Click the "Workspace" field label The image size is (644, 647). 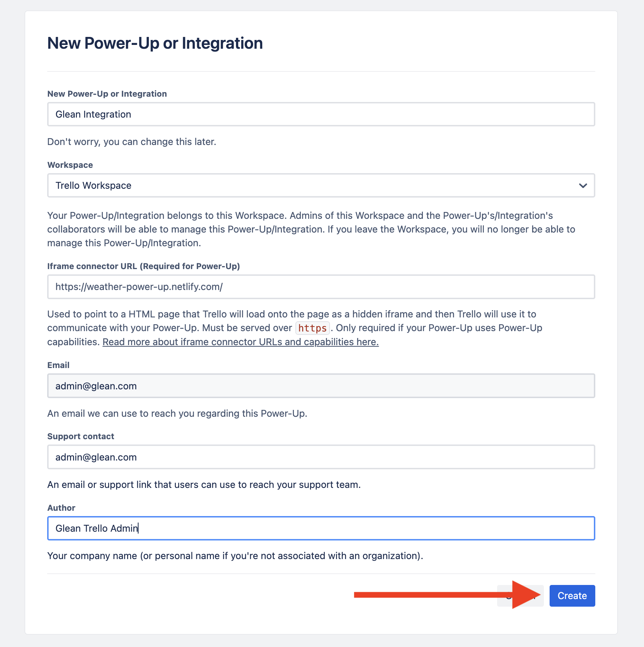pyautogui.click(x=70, y=165)
